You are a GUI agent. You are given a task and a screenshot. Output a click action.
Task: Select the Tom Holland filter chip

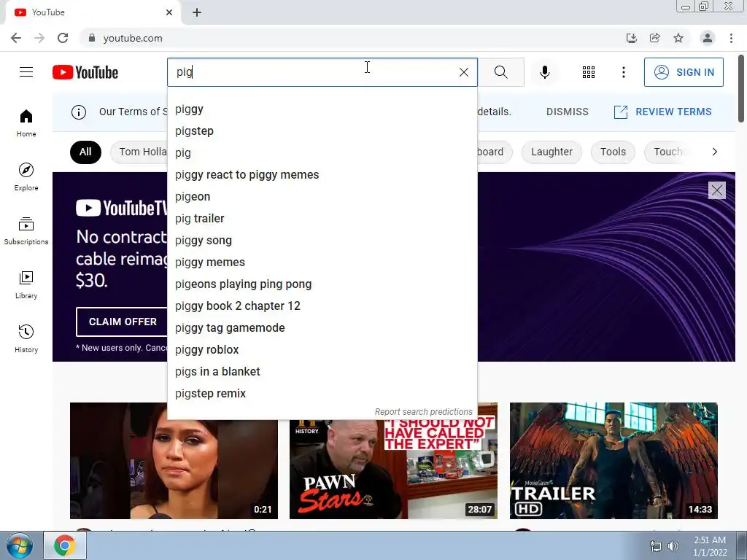pyautogui.click(x=139, y=152)
